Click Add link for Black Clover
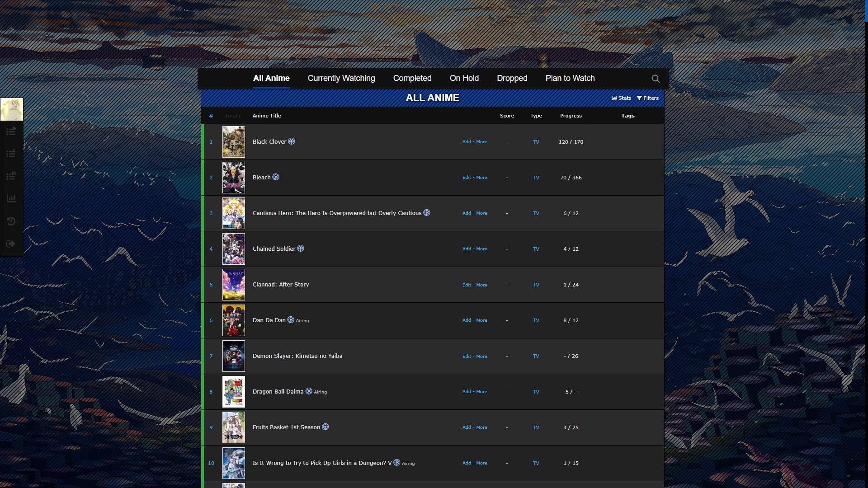This screenshot has height=488, width=868. point(467,142)
